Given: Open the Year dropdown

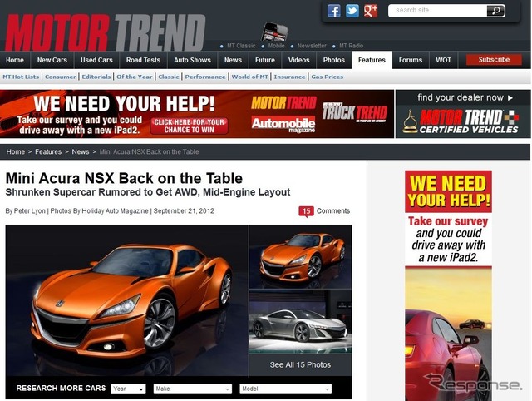Looking at the screenshot, I should [128, 389].
